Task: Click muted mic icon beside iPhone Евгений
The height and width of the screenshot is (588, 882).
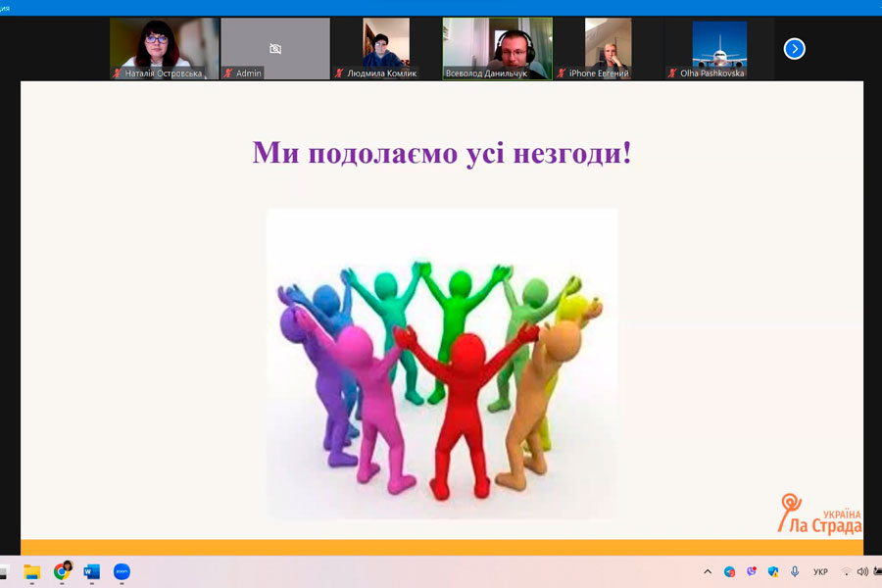Action: tap(562, 73)
